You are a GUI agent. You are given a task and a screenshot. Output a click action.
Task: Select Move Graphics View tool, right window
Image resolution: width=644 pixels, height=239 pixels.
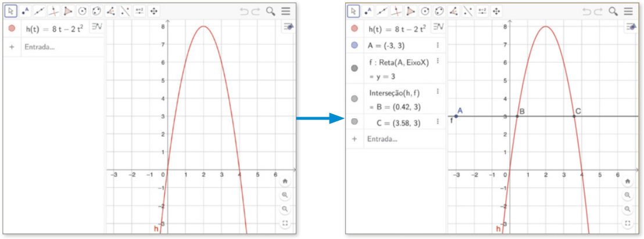(x=496, y=12)
